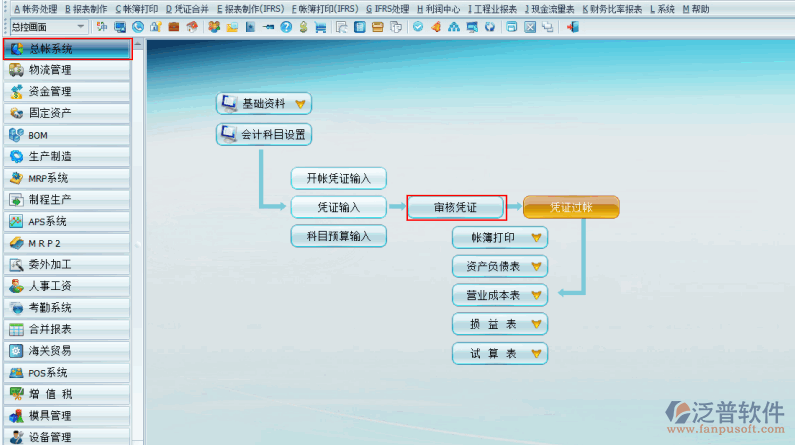Open 会计科目设置 from the flowchart
795x445 pixels.
point(264,135)
